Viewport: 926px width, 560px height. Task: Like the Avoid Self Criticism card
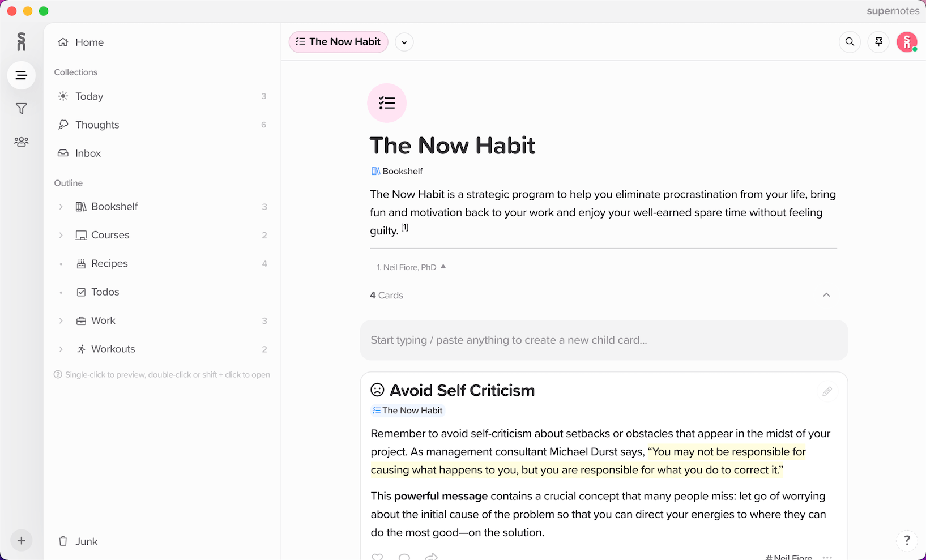[377, 556]
